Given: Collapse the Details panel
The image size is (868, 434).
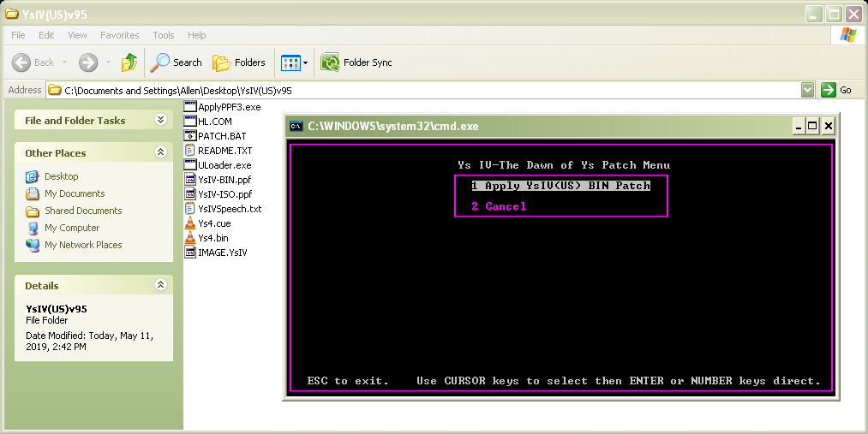Looking at the screenshot, I should pos(160,285).
